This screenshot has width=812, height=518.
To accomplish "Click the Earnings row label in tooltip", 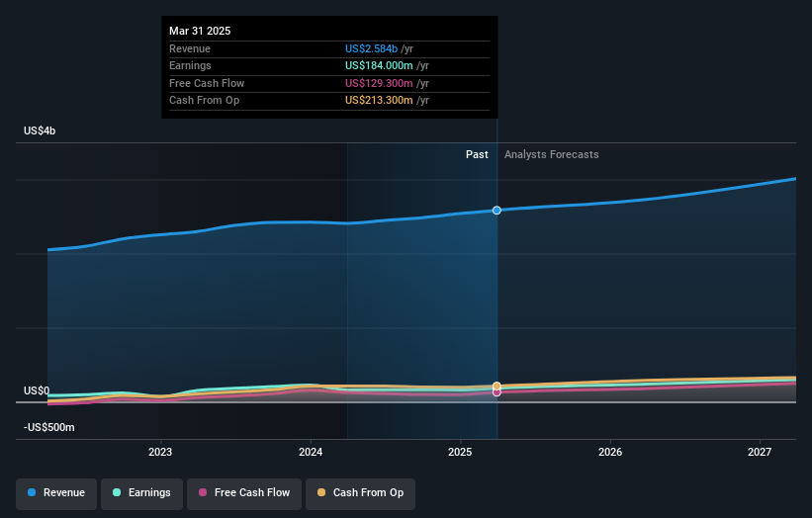I will [190, 65].
